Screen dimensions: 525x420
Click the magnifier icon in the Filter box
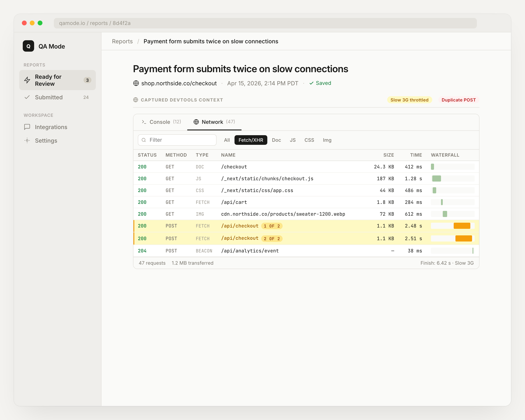click(144, 140)
